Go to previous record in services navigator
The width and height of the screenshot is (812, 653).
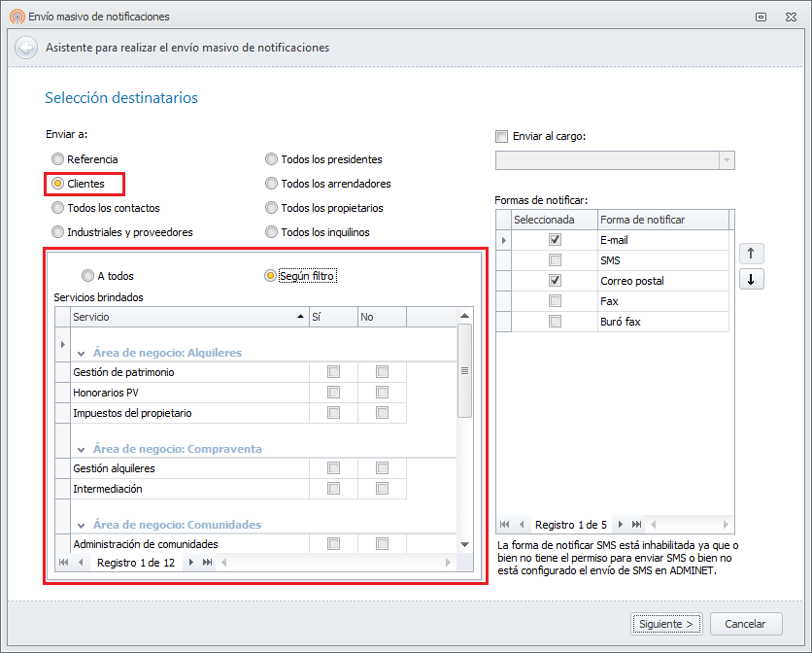pyautogui.click(x=81, y=563)
